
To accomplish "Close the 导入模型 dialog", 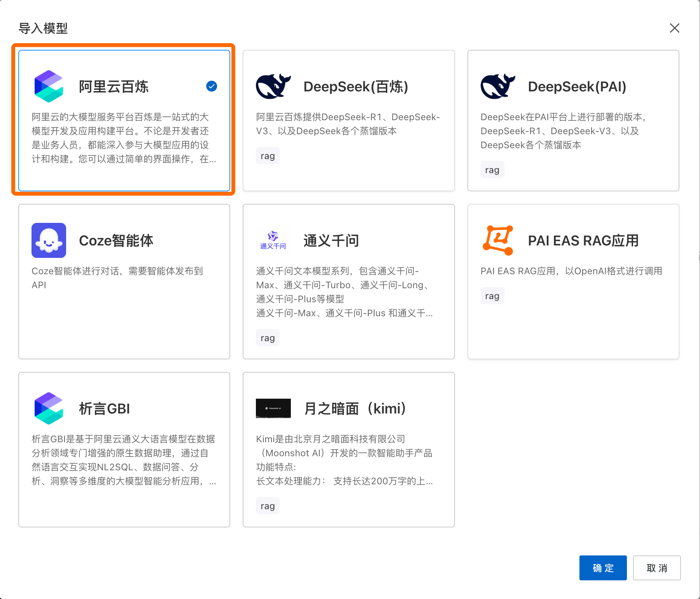I will [675, 28].
